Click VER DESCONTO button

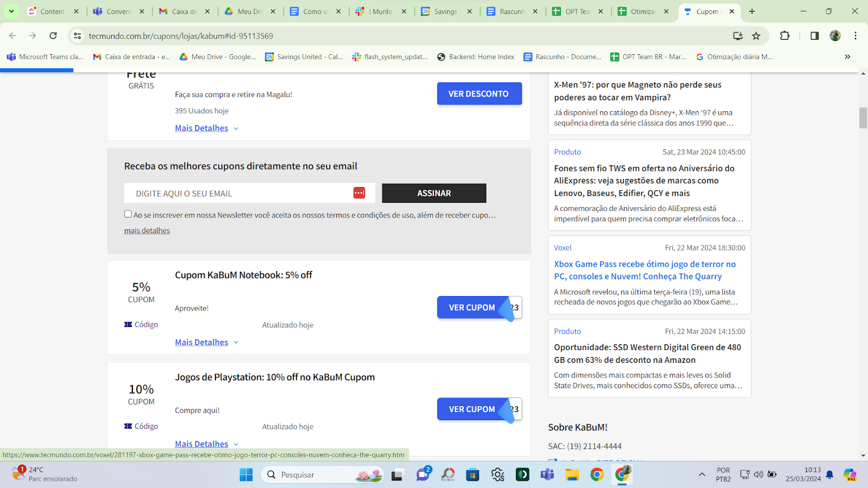pos(479,94)
